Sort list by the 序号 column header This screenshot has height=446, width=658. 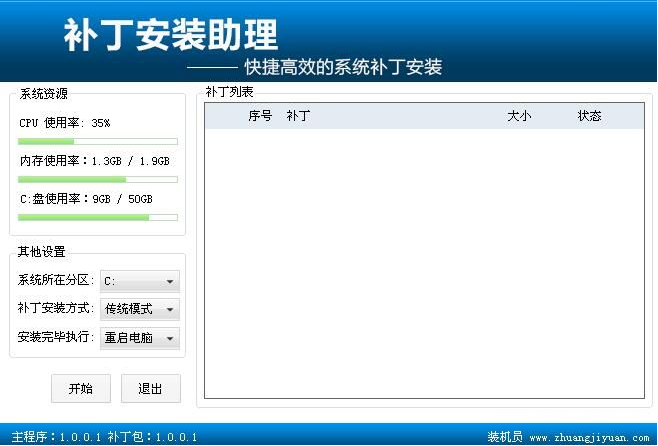coord(260,116)
